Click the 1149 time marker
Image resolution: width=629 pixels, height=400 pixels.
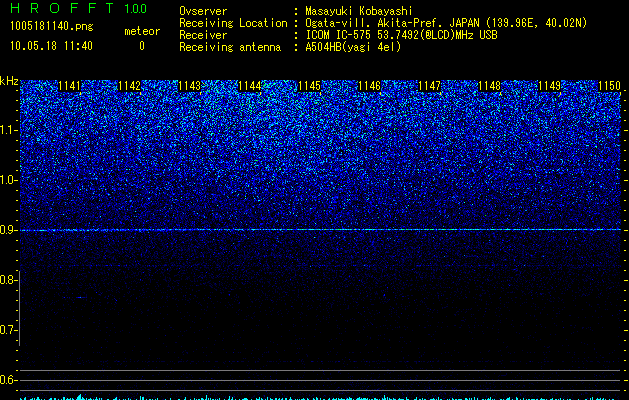pos(550,86)
